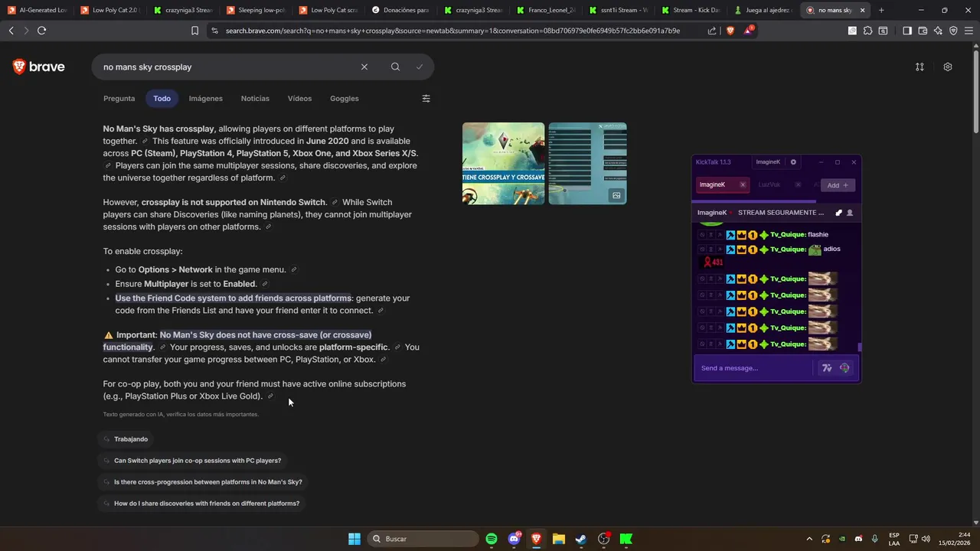
Task: Reload the page
Action: [x=41, y=31]
